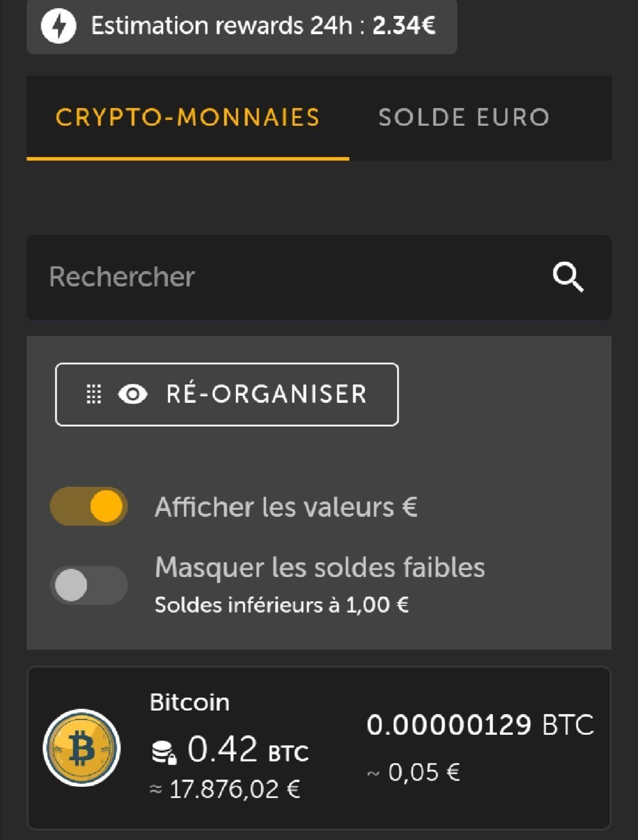Click the ≈ 17.876,02 € value
The height and width of the screenshot is (840, 638).
click(224, 789)
